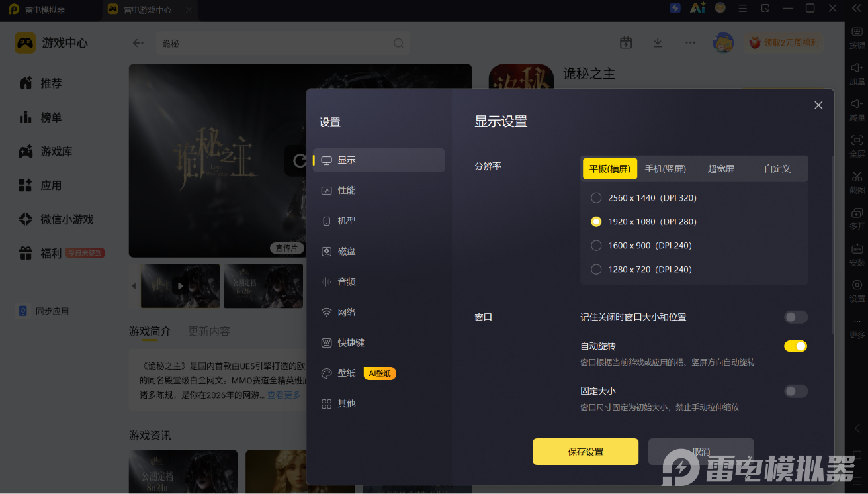The width and height of the screenshot is (868, 494).
Task: Open 推荐 in game center sidebar
Action: 40,83
